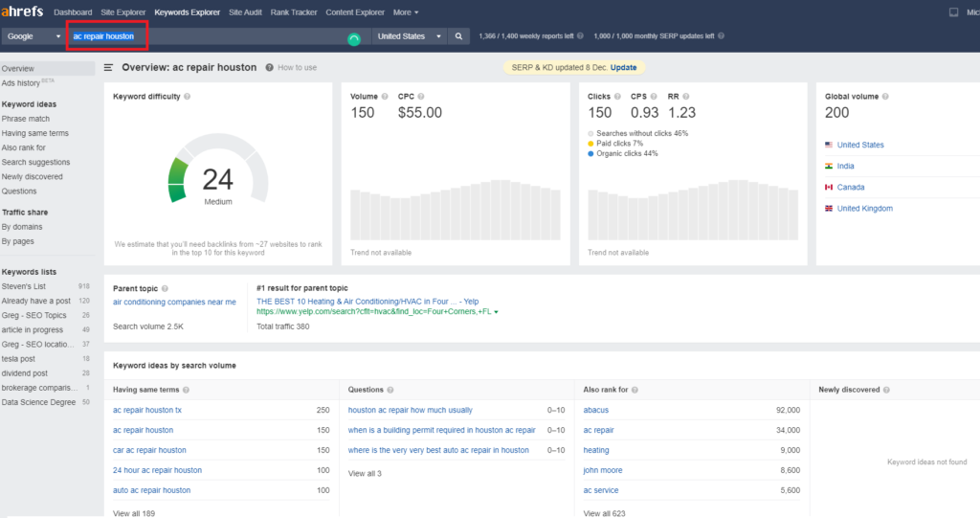Viewport: 980px width, 518px height.
Task: Click the help icon beside Global volume
Action: [x=885, y=97]
